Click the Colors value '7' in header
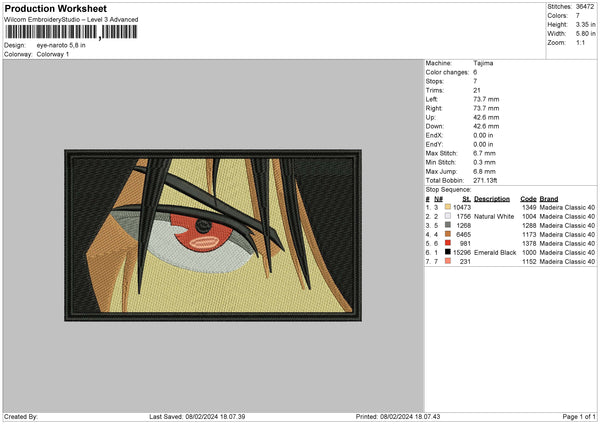This screenshot has height=424, width=600. coord(578,16)
